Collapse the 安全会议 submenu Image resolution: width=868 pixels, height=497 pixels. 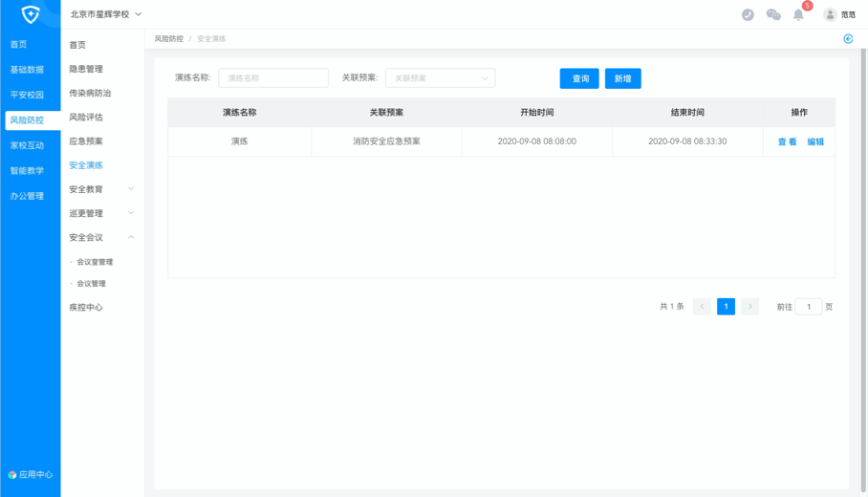(101, 237)
